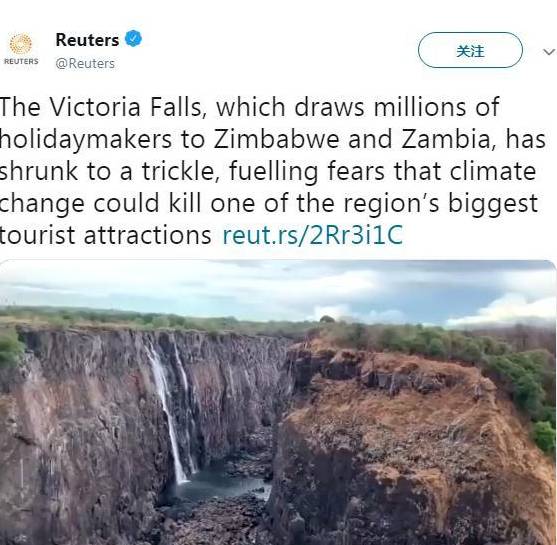Screen dimensions: 557x545
Task: Open the reut.rs/2Rr3i1C link
Action: pos(312,235)
